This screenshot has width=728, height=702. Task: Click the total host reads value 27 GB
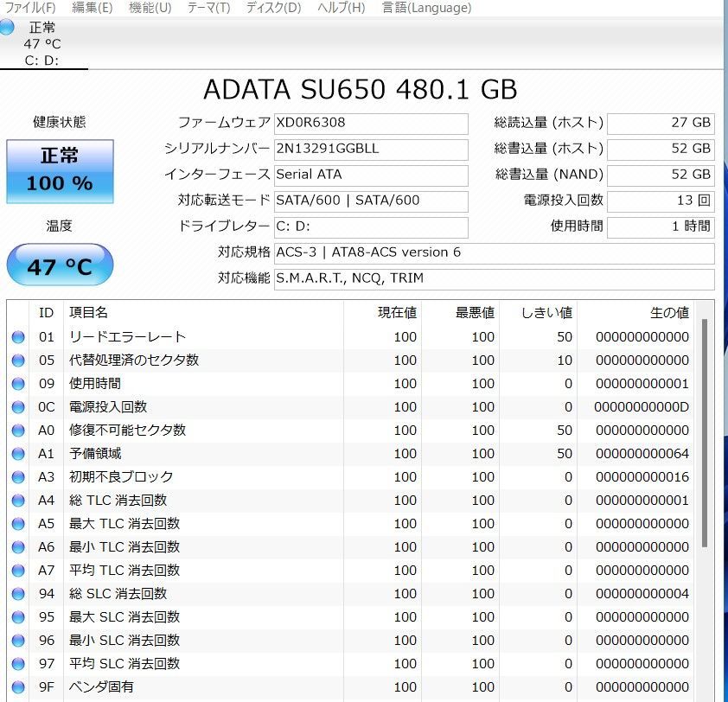point(661,124)
